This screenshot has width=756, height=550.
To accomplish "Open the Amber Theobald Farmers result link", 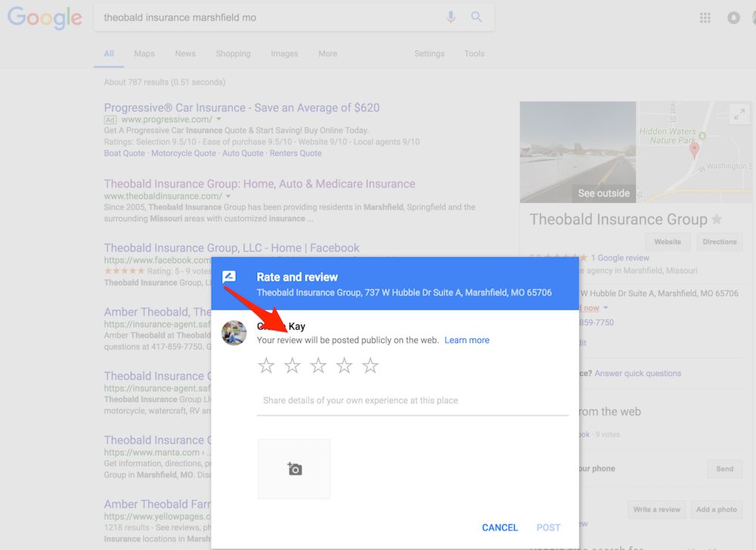I will tap(157, 504).
